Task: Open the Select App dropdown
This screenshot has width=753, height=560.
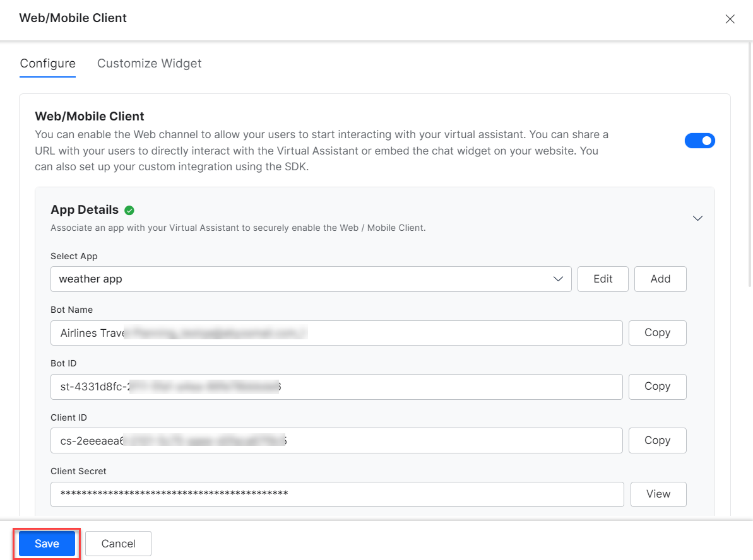Action: pos(311,279)
